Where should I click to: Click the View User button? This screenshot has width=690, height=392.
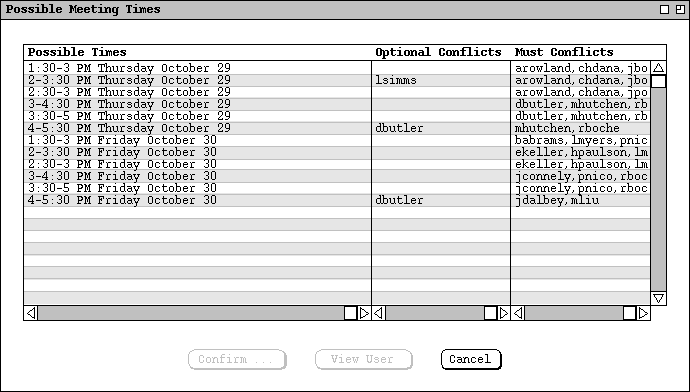coord(363,359)
